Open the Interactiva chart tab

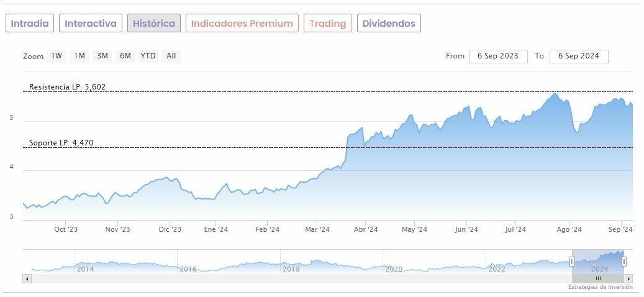tap(91, 24)
